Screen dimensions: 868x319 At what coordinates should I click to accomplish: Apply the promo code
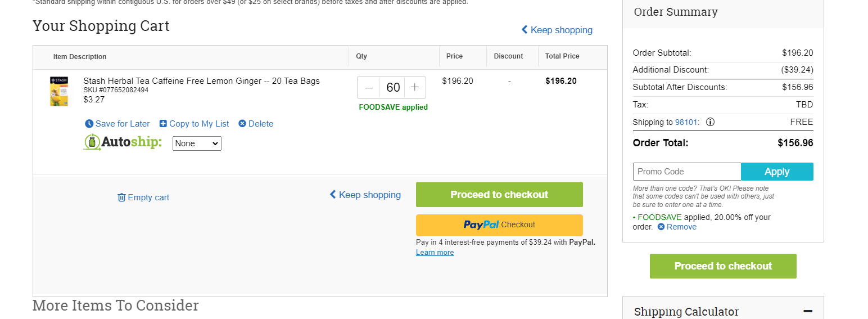coord(777,172)
